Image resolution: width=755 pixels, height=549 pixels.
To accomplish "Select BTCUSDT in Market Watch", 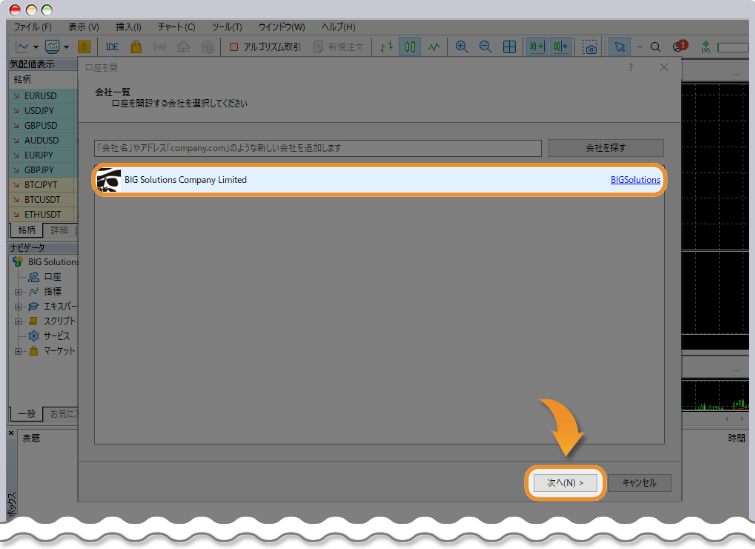I will [x=43, y=200].
